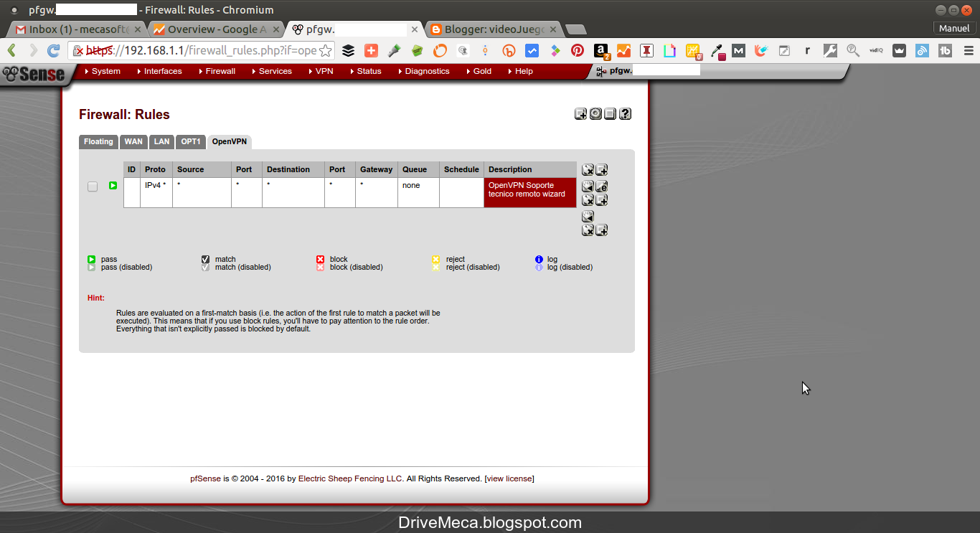
Task: Expand the System menu
Action: point(103,71)
